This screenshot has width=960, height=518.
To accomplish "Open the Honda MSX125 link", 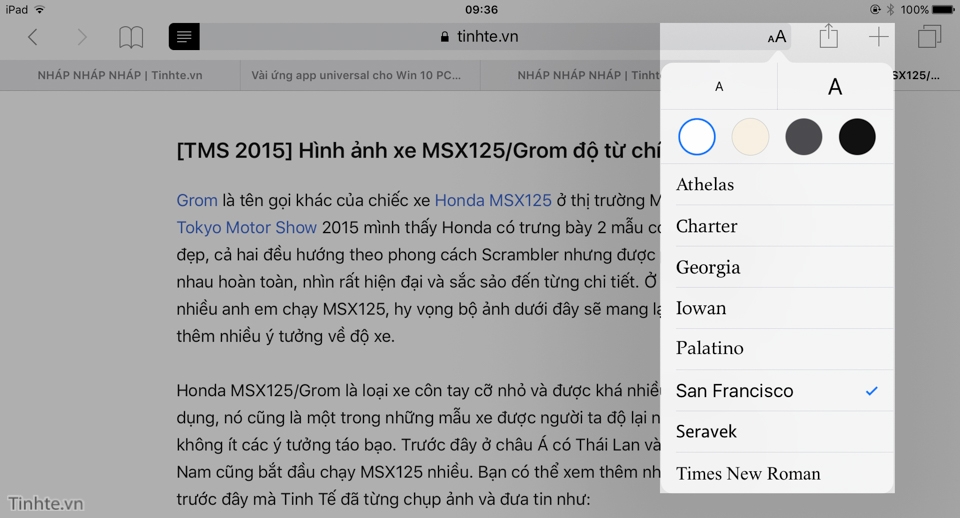I will (493, 200).
